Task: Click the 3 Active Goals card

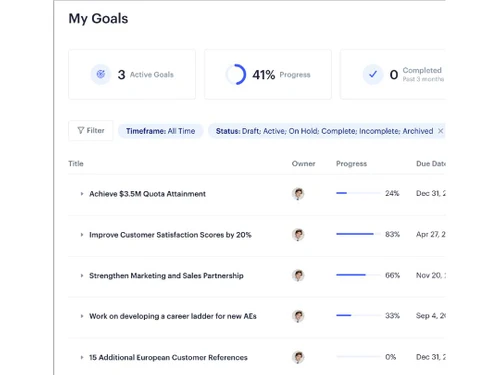Action: click(x=132, y=74)
